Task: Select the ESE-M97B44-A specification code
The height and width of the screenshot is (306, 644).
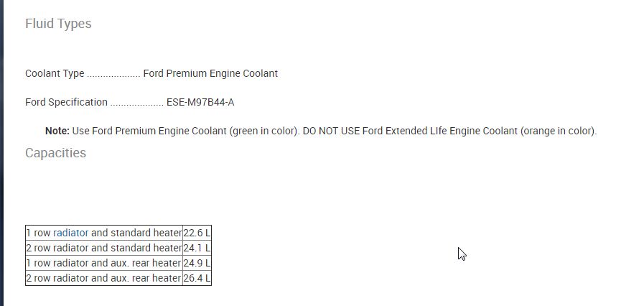Action: 200,102
